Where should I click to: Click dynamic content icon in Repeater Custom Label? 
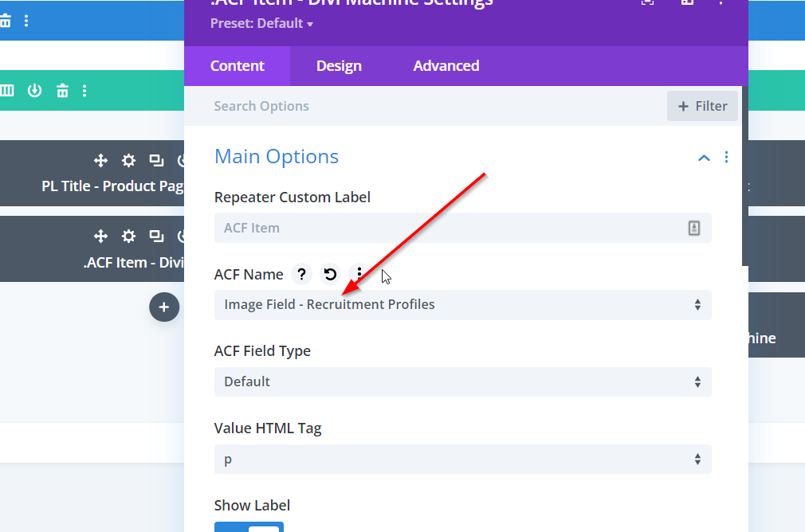click(693, 229)
